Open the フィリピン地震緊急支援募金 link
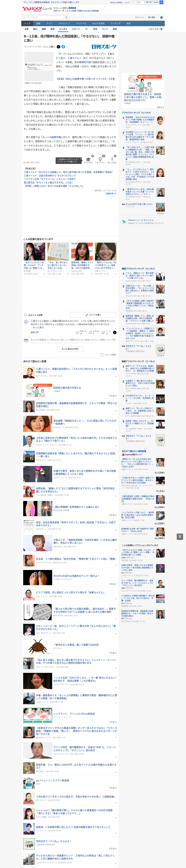This screenshot has width=186, height=868. [x=51, y=2]
